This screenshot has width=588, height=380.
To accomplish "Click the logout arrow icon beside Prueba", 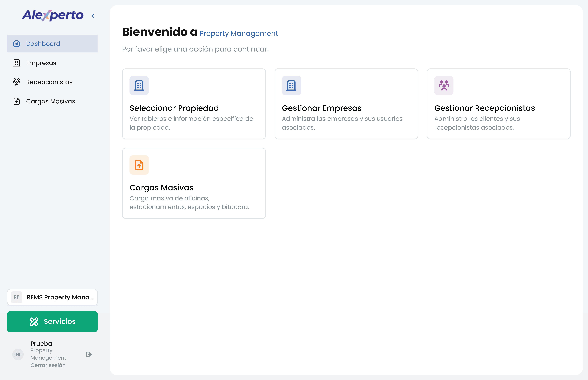I will (89, 354).
